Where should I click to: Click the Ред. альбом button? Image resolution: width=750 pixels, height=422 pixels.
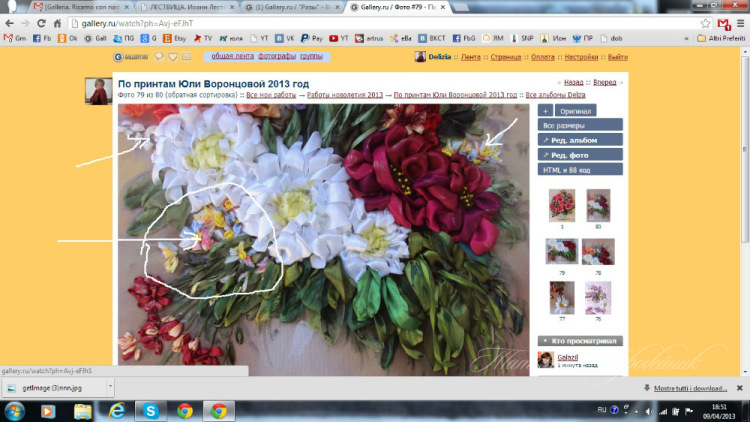[580, 140]
